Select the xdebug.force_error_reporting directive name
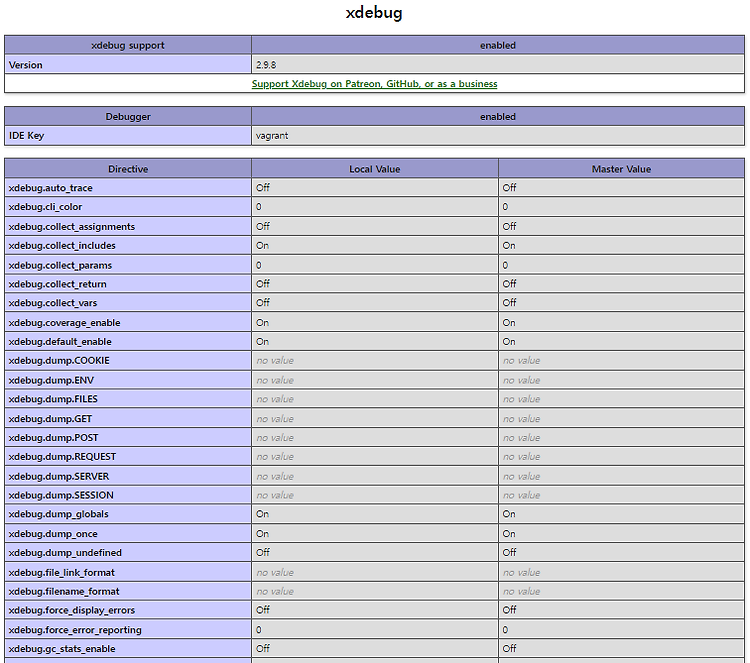750x663 pixels. pos(75,630)
